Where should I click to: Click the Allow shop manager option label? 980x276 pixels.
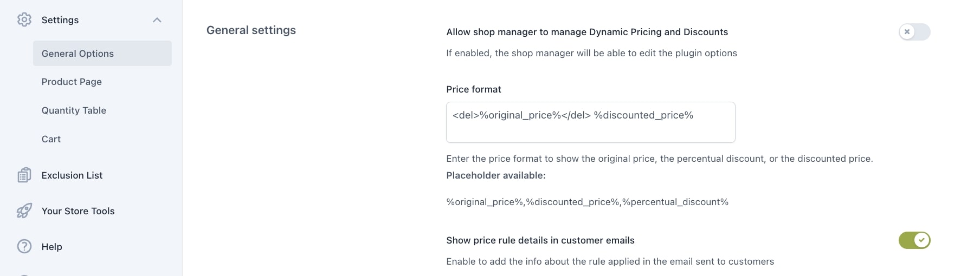587,32
